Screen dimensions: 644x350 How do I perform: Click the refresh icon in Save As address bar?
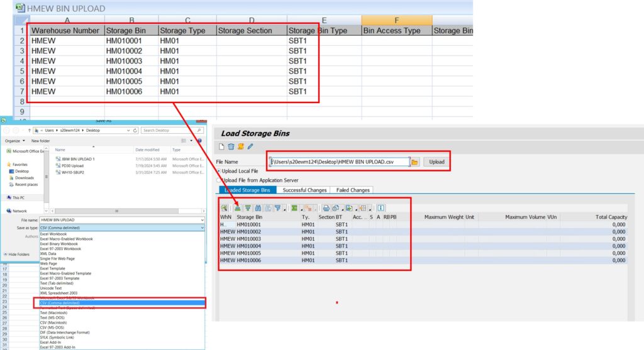point(135,130)
